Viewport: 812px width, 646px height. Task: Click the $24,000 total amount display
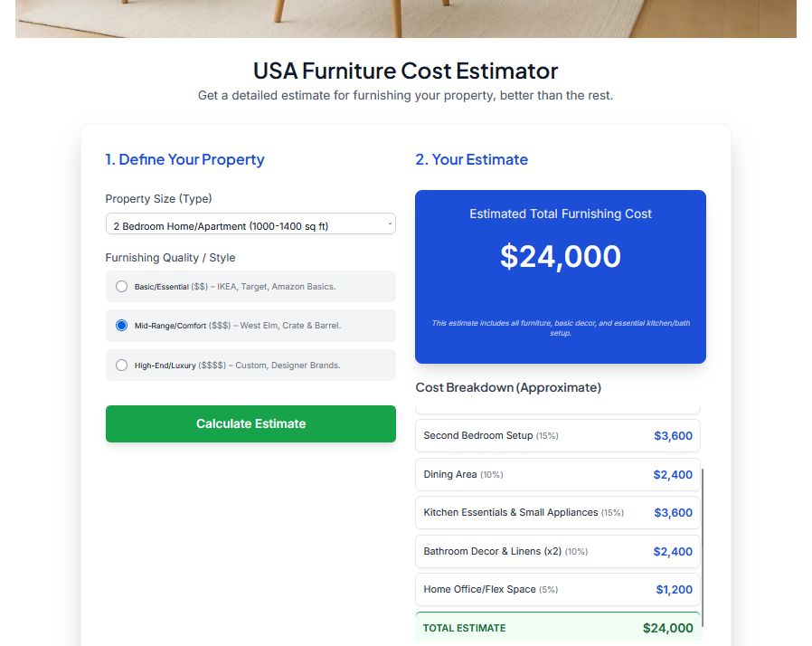[x=559, y=257]
